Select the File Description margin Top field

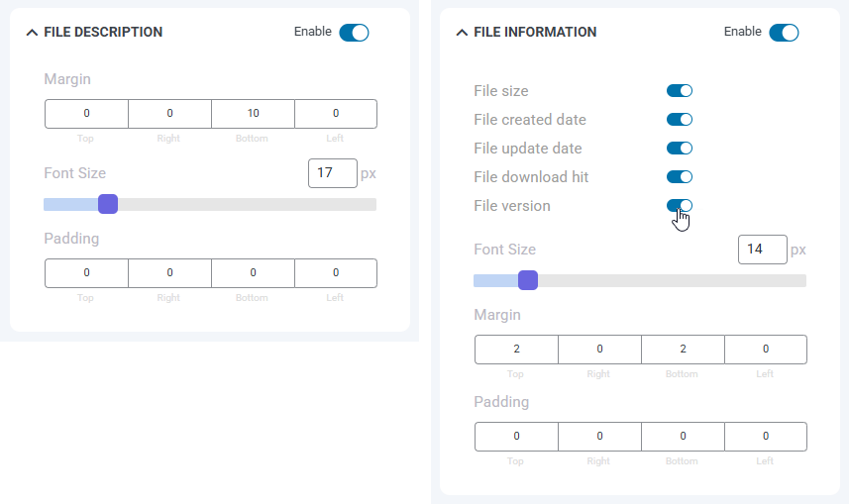pos(86,114)
